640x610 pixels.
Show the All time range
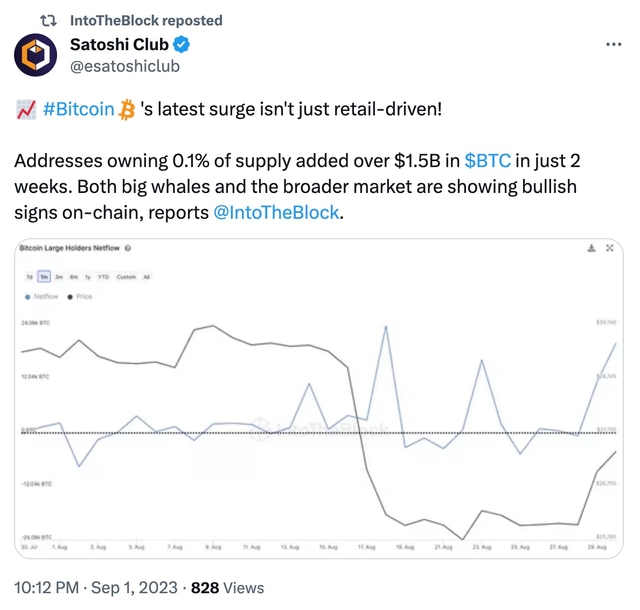pyautogui.click(x=147, y=277)
